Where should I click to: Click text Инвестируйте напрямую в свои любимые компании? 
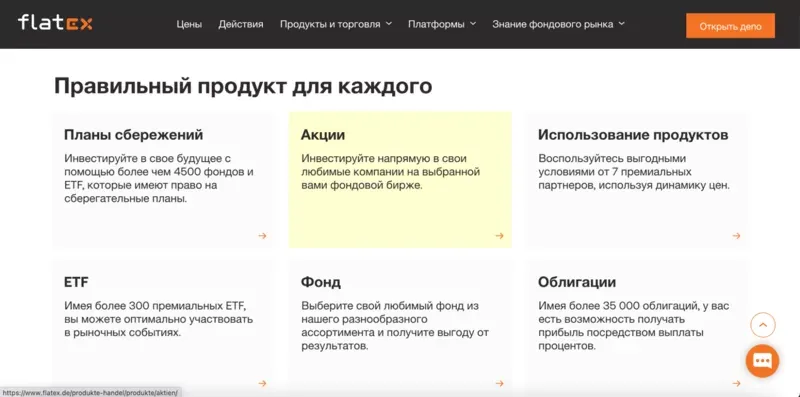[x=390, y=172]
